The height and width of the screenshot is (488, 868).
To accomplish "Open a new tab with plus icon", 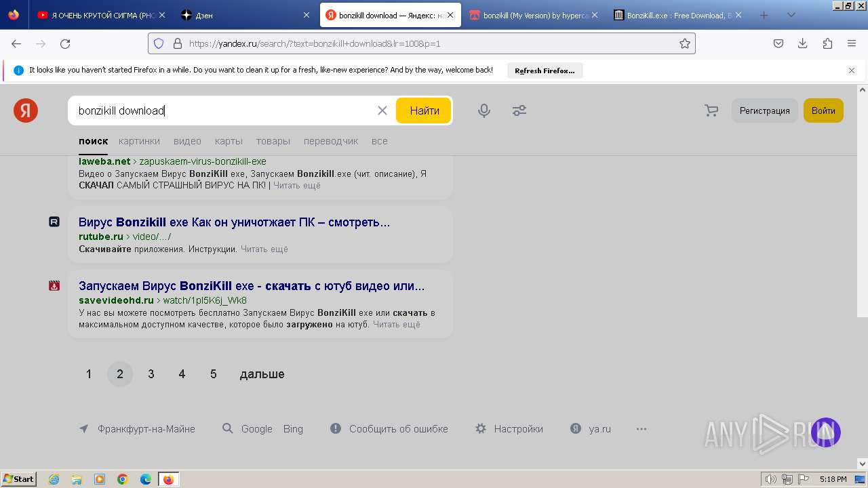I will 764,15.
